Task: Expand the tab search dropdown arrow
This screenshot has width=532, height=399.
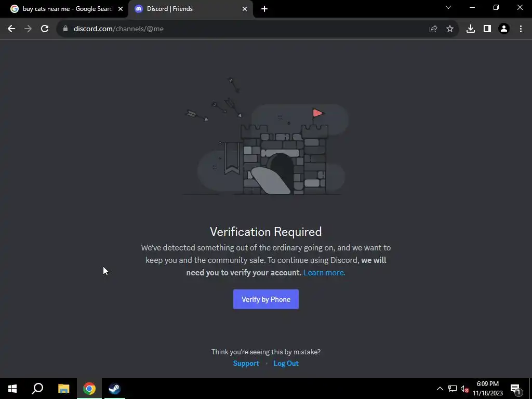Action: [x=448, y=7]
